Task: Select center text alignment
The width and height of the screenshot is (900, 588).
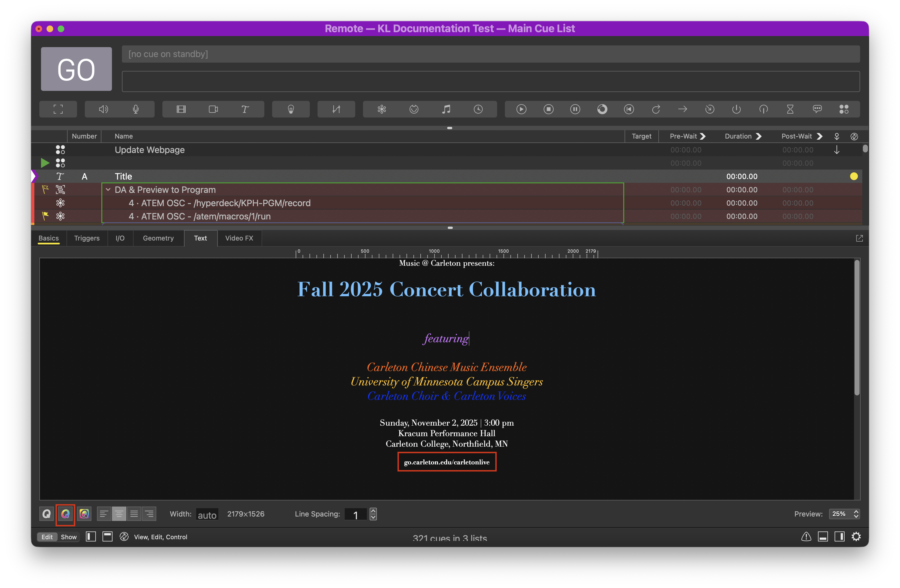Action: (119, 514)
